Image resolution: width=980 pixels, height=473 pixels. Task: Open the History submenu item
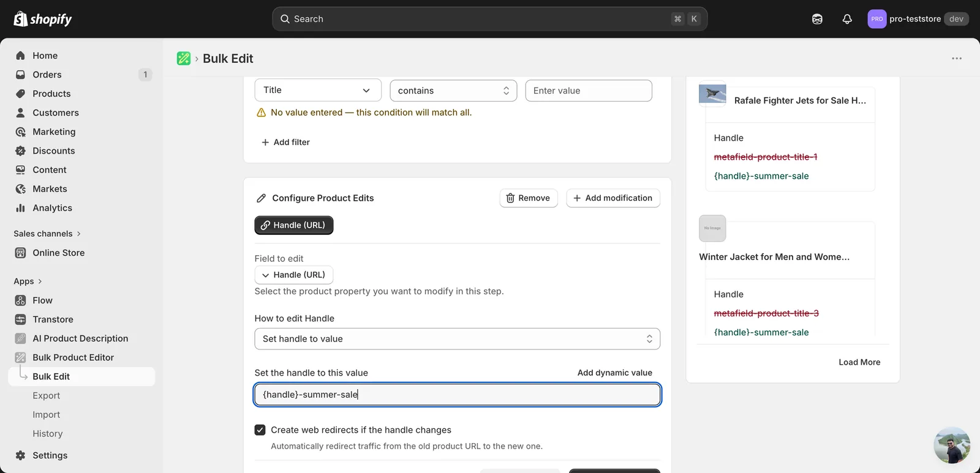48,434
